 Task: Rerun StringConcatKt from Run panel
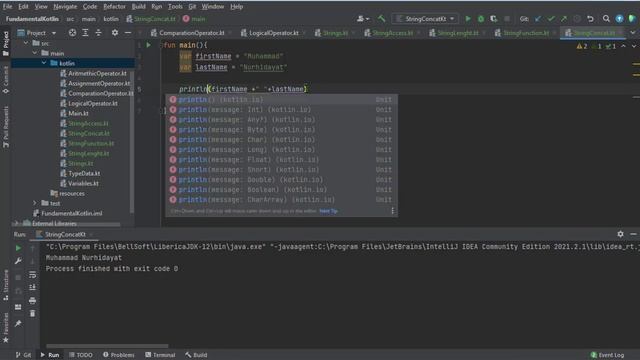pos(18,248)
